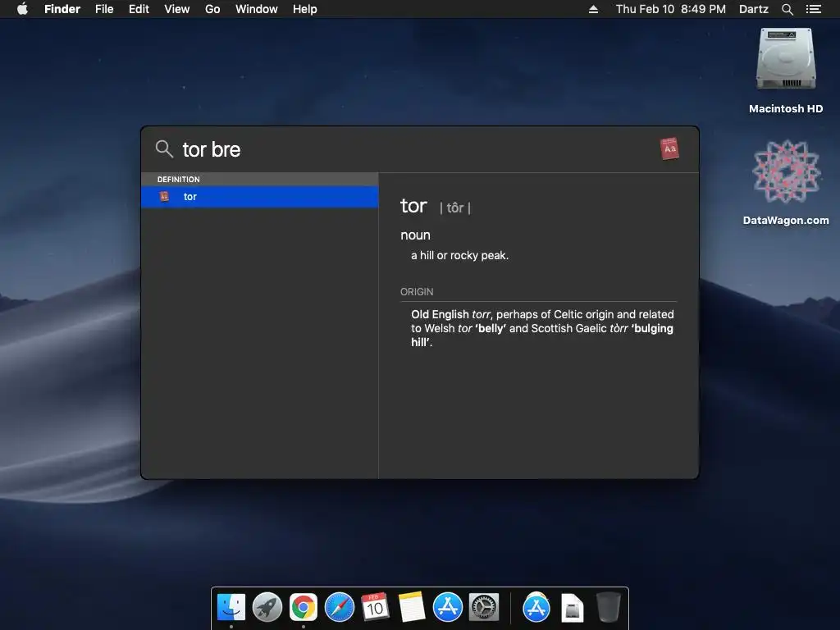Click the Old English origin paragraph
This screenshot has width=840, height=630.
(542, 328)
